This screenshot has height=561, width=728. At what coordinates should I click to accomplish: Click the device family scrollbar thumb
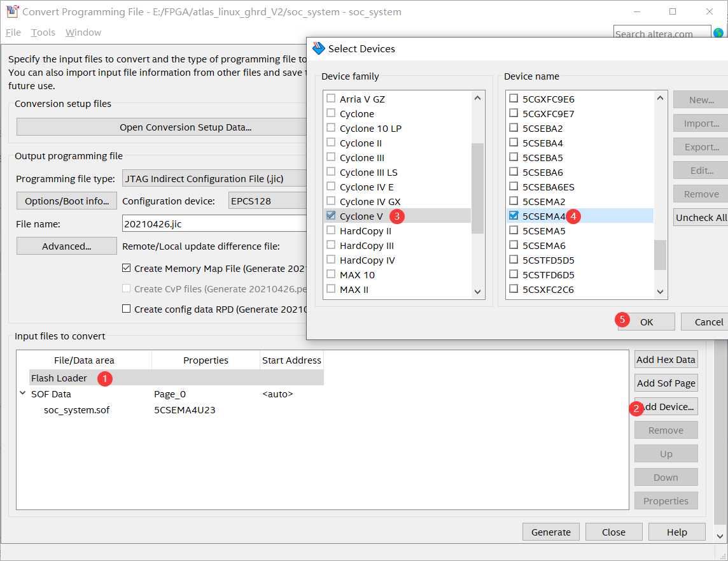pyautogui.click(x=477, y=188)
